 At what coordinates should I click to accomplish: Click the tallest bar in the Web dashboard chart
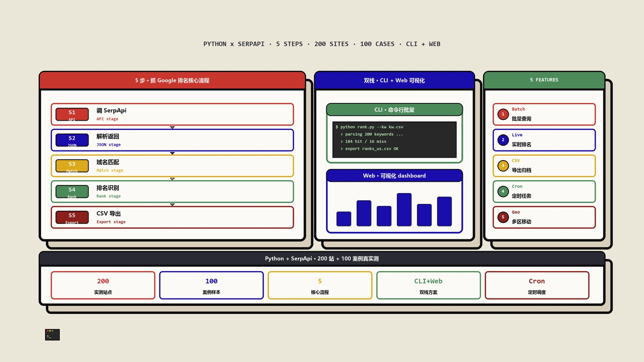click(x=404, y=210)
